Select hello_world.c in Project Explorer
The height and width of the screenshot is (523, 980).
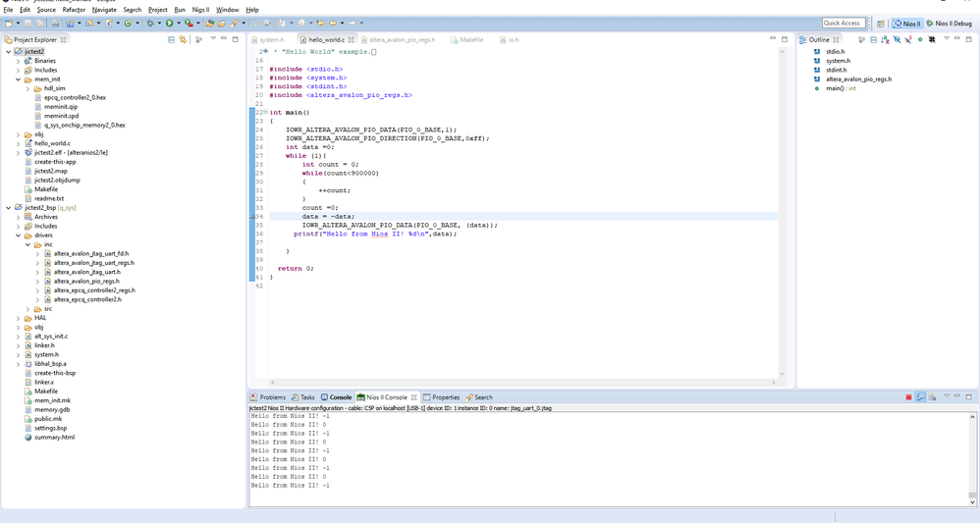click(x=52, y=143)
